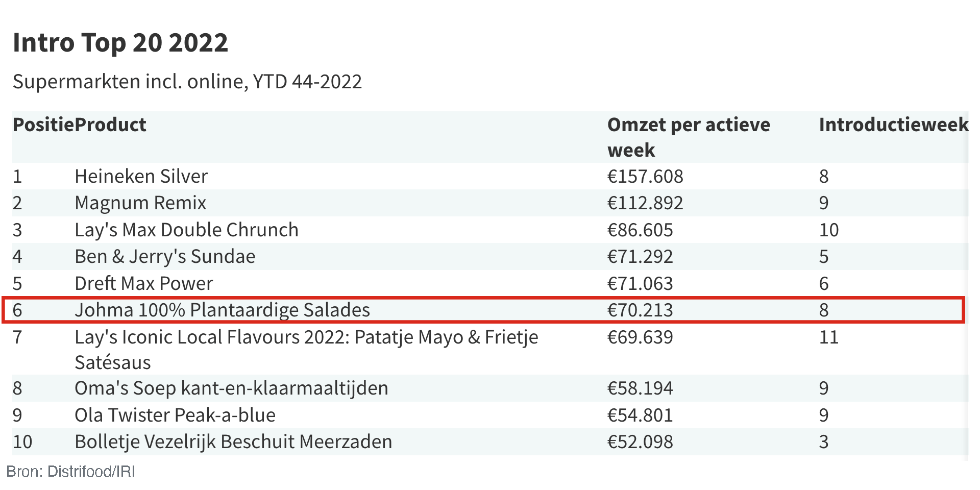Viewport: 980px width, 490px height.
Task: Click the Product column header
Action: (111, 125)
